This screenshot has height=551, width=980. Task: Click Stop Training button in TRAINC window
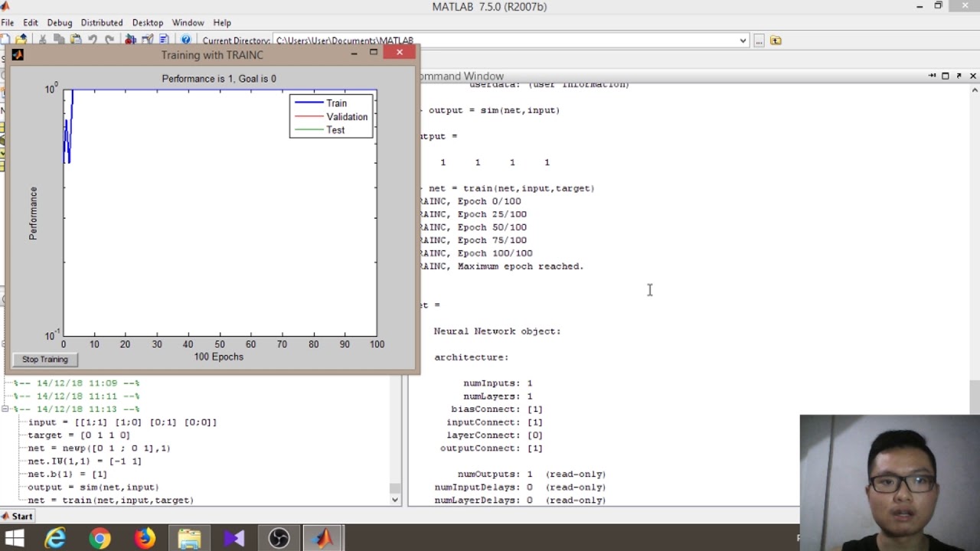pyautogui.click(x=45, y=359)
